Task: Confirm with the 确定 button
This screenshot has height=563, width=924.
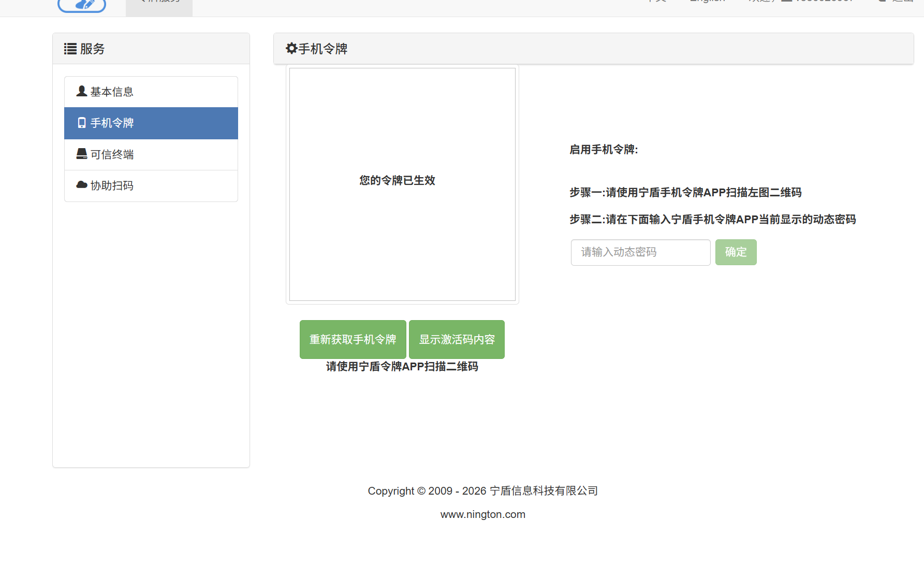Action: (x=736, y=252)
